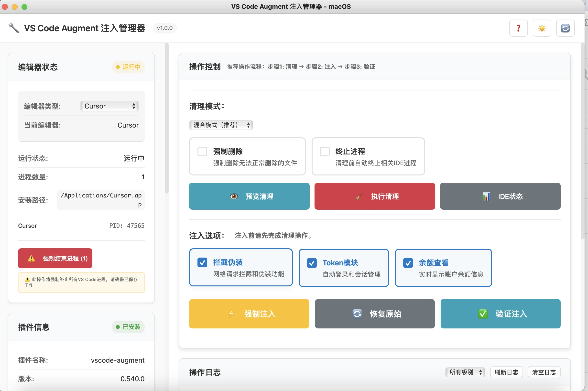Click the restore arrows icon on 恢复原始
The image size is (588, 391).
click(357, 314)
